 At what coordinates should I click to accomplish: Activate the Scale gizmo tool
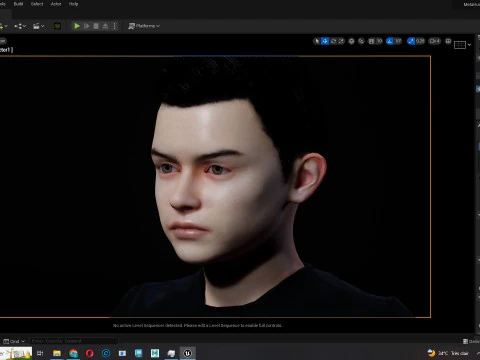click(x=341, y=41)
